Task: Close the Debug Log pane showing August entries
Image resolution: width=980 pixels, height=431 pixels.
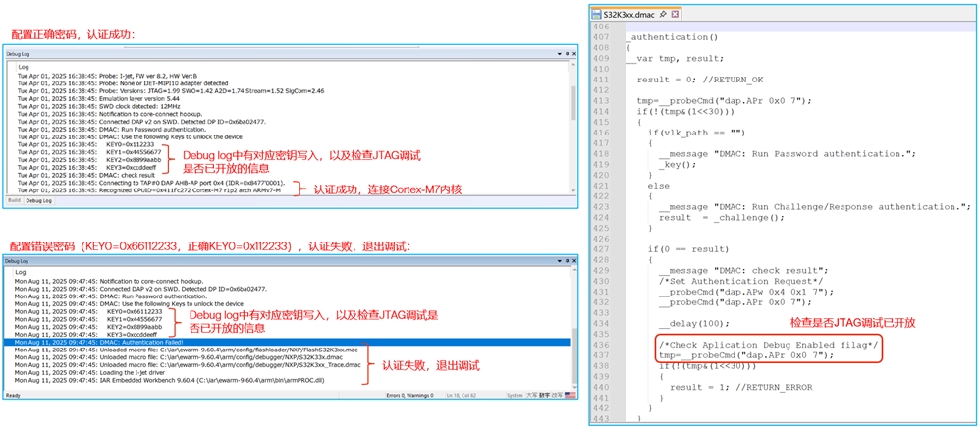Action: click(573, 262)
